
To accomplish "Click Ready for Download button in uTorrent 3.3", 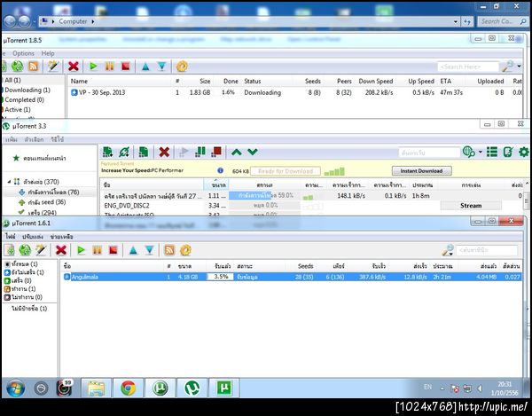I will pyautogui.click(x=286, y=170).
